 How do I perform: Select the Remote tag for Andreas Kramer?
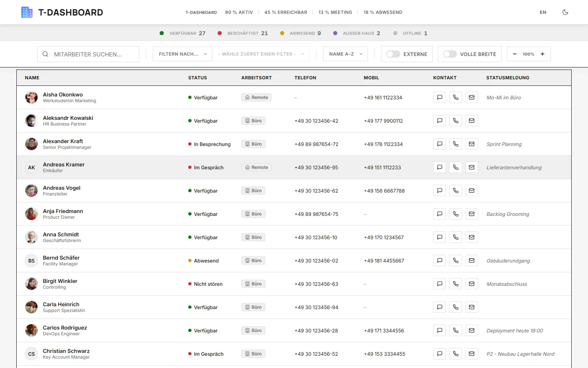point(256,167)
